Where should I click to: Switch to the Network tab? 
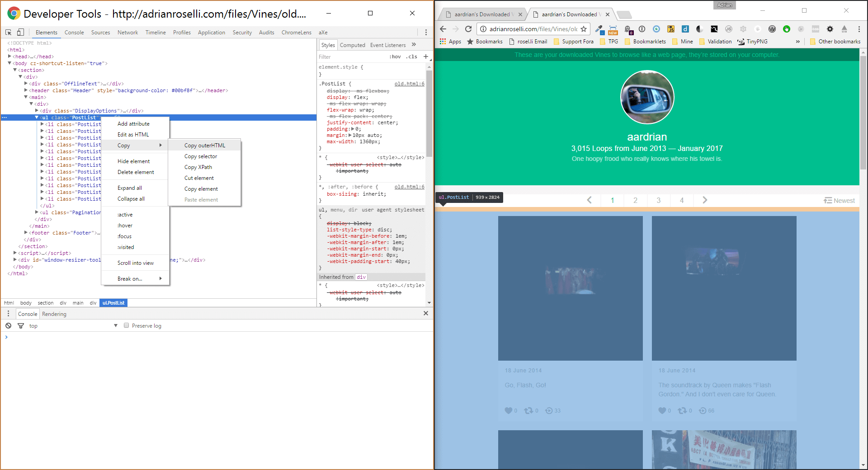127,33
